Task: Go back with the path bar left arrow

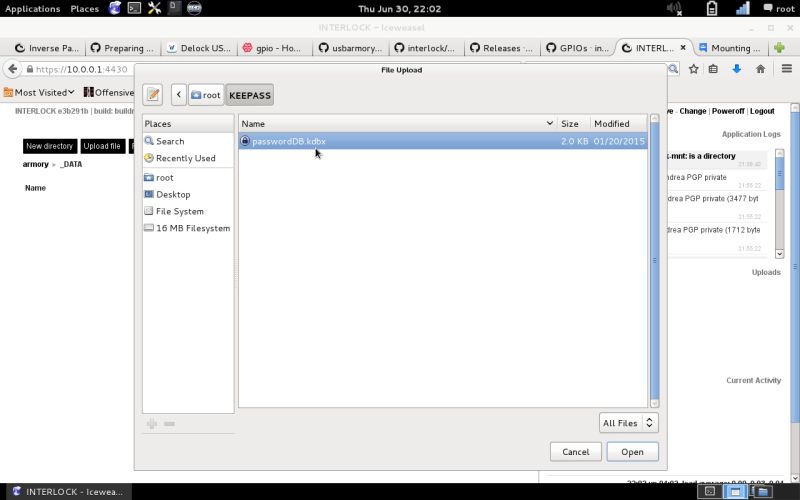Action: click(179, 95)
